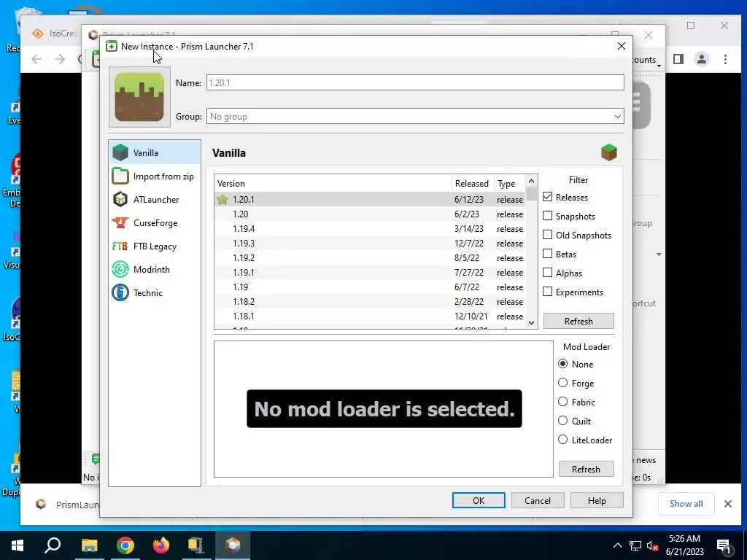The image size is (747, 560).
Task: Sort by the Type column header
Action: (509, 183)
